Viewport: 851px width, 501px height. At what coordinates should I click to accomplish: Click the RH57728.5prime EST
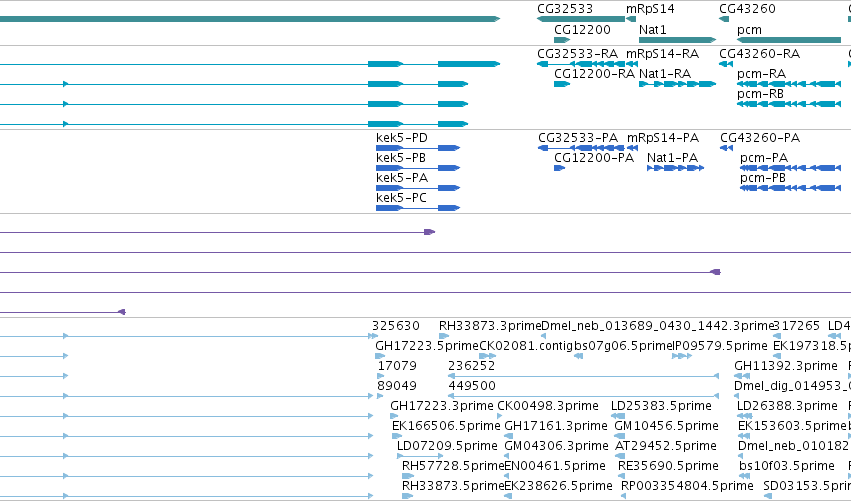pos(408,477)
